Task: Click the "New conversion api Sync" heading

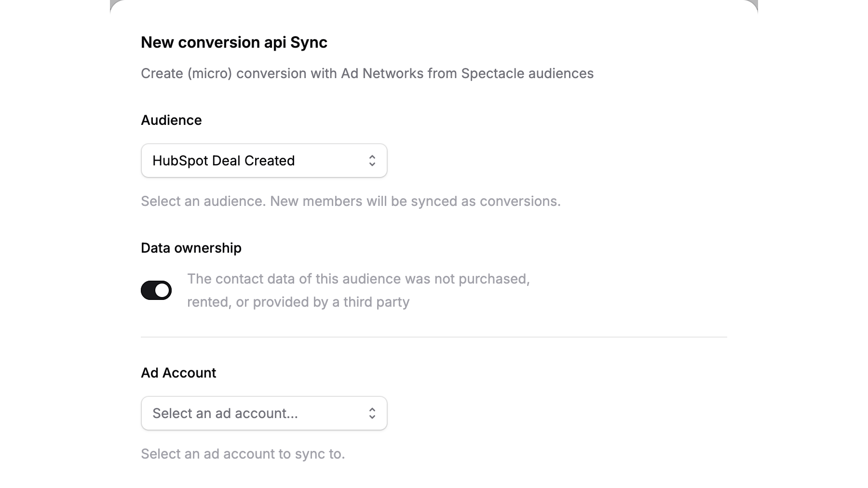Action: [234, 42]
